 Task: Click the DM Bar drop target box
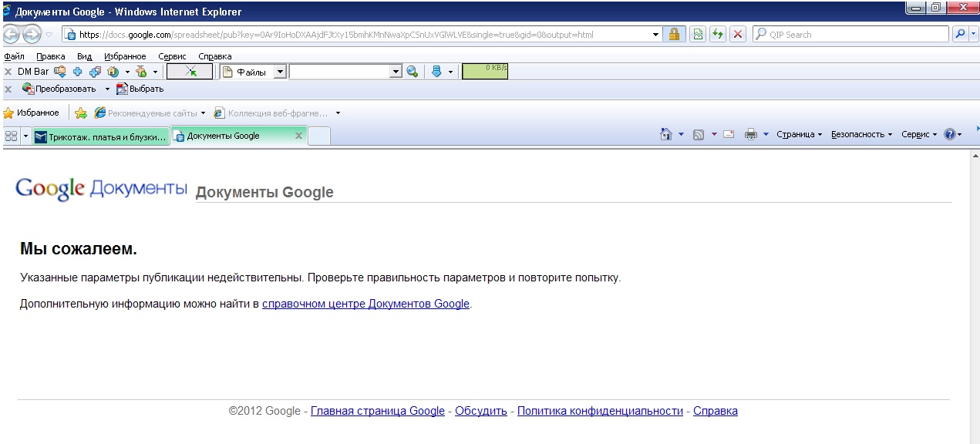[x=190, y=72]
